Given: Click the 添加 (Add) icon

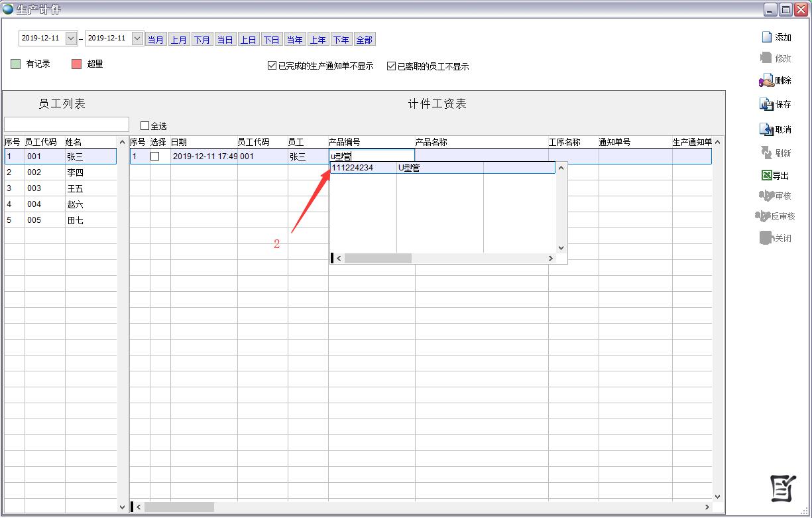Looking at the screenshot, I should 766,37.
